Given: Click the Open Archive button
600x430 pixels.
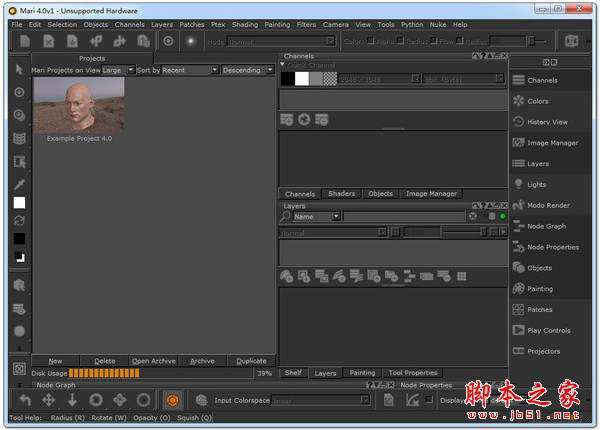Looking at the screenshot, I should (153, 361).
